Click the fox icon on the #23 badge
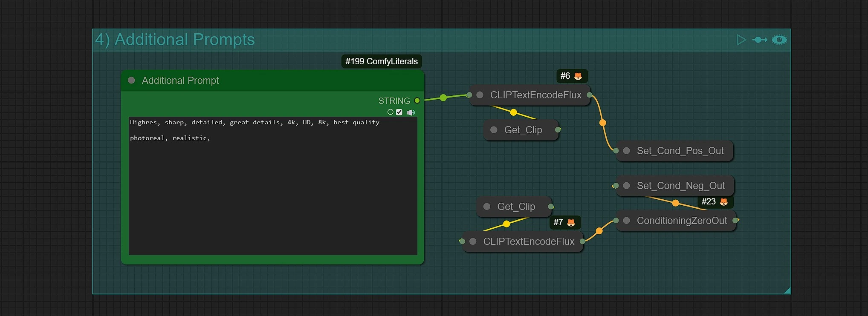868x316 pixels. pyautogui.click(x=723, y=202)
